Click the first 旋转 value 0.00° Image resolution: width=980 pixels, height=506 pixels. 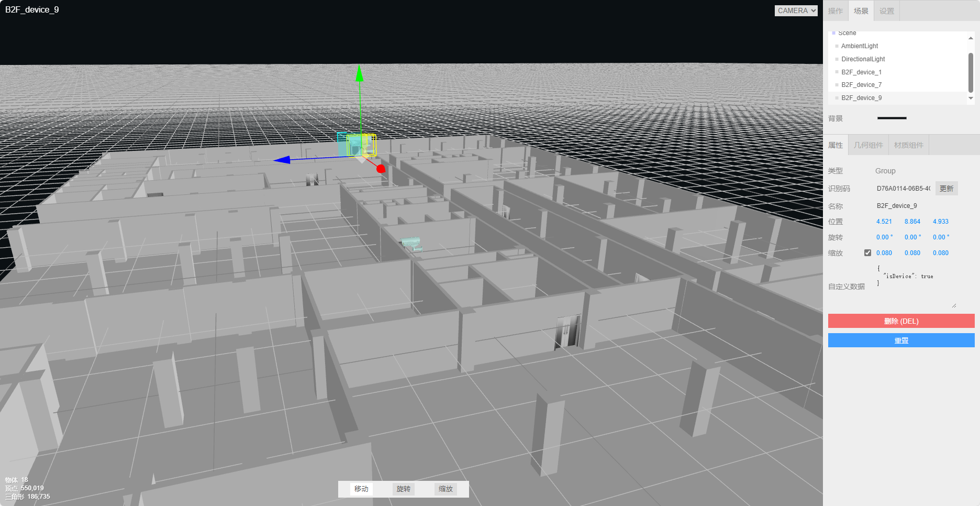885,237
